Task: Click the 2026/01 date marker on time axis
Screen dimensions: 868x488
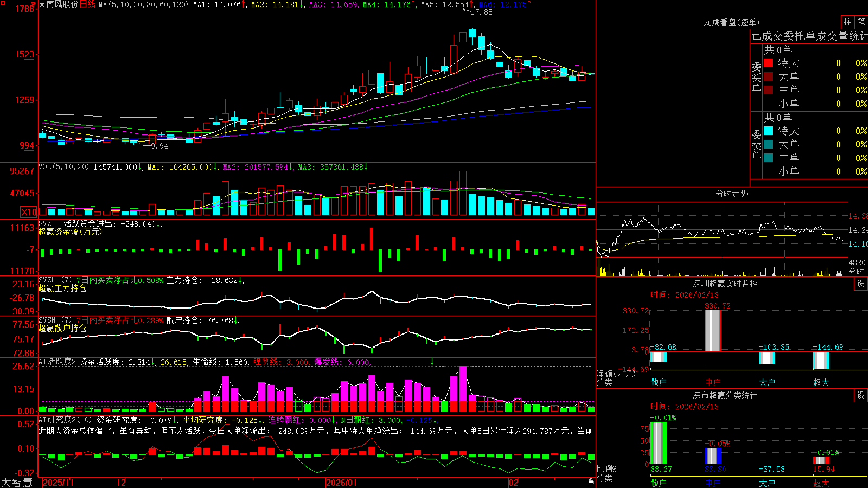Action: point(341,483)
